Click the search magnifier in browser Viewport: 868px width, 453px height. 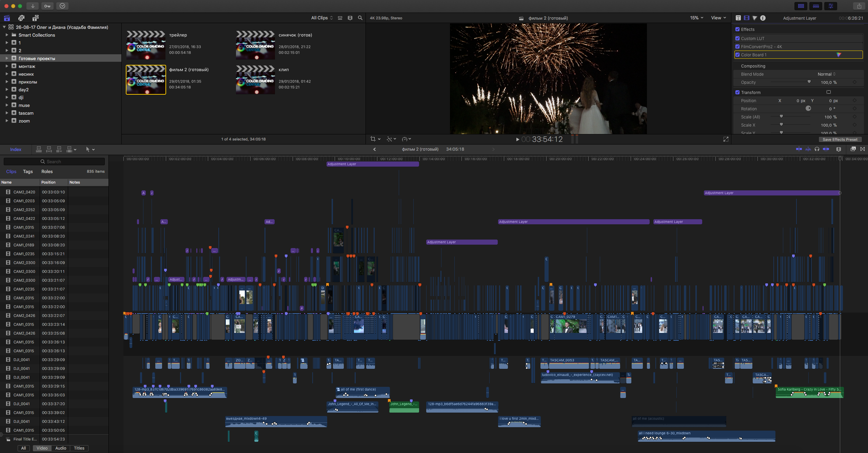(x=360, y=18)
